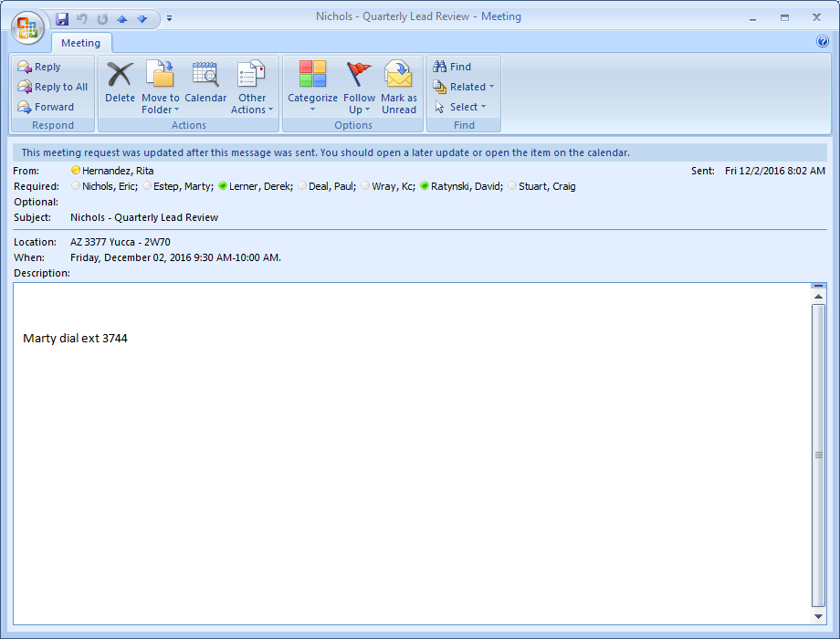Screen dimensions: 840x639
Task: Click sender name Hernandez, Rita
Action: [118, 171]
